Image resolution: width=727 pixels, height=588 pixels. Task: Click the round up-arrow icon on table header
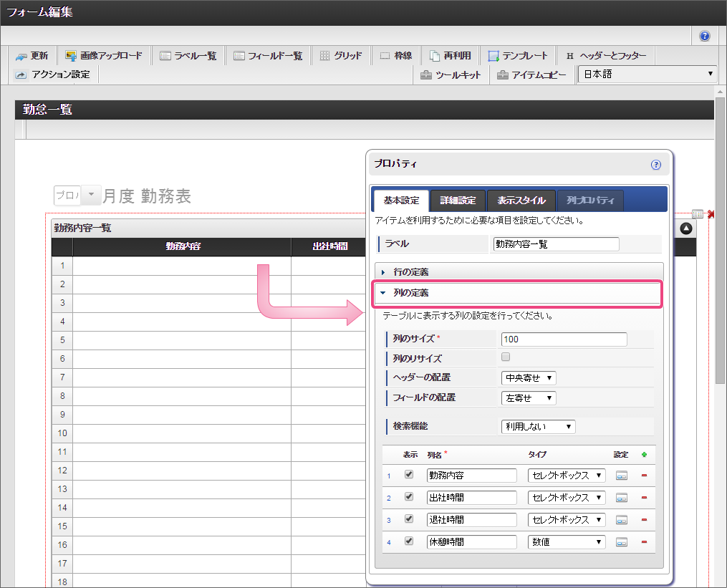(686, 228)
